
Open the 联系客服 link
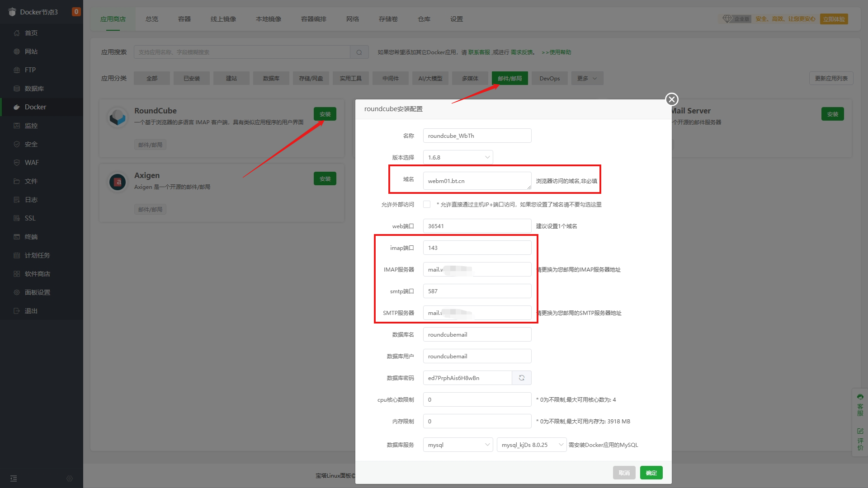coord(479,52)
